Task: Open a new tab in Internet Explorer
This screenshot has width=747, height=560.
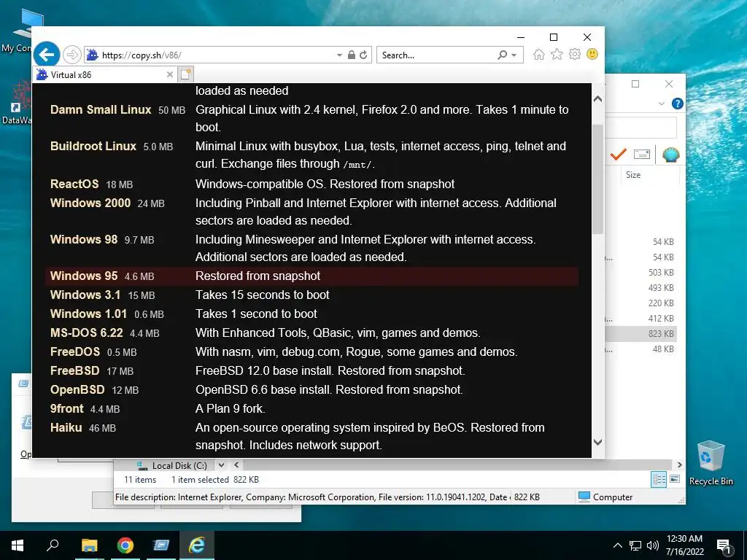Action: click(x=186, y=74)
